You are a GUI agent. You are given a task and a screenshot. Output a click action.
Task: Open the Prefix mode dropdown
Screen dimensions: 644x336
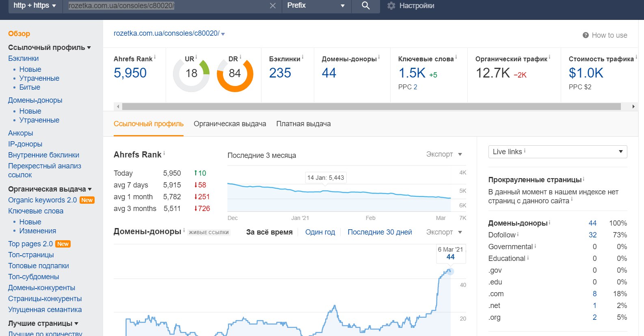point(316,6)
